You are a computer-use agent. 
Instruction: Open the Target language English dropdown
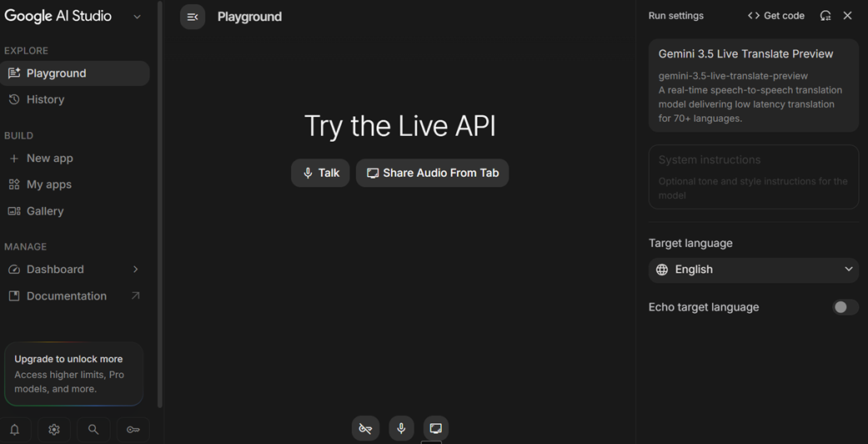point(754,270)
